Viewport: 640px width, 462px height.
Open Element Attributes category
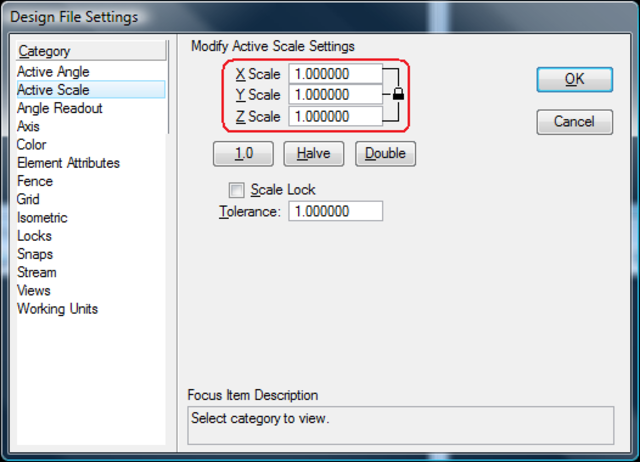click(x=91, y=163)
